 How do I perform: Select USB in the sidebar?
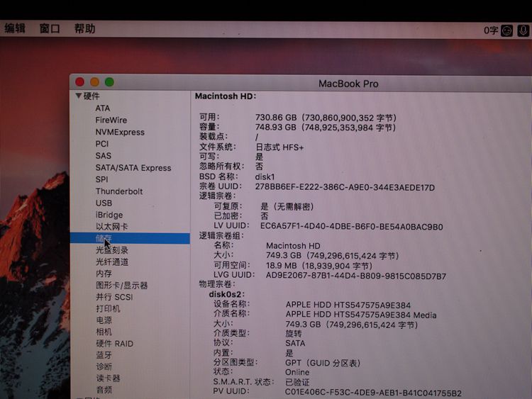click(x=104, y=203)
